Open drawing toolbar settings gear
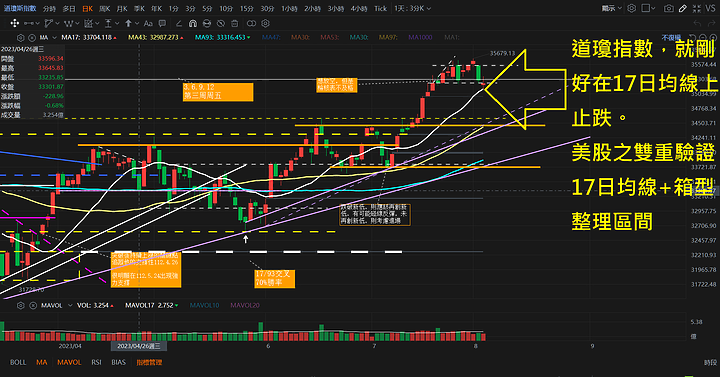This screenshot has width=720, height=377. click(265, 23)
